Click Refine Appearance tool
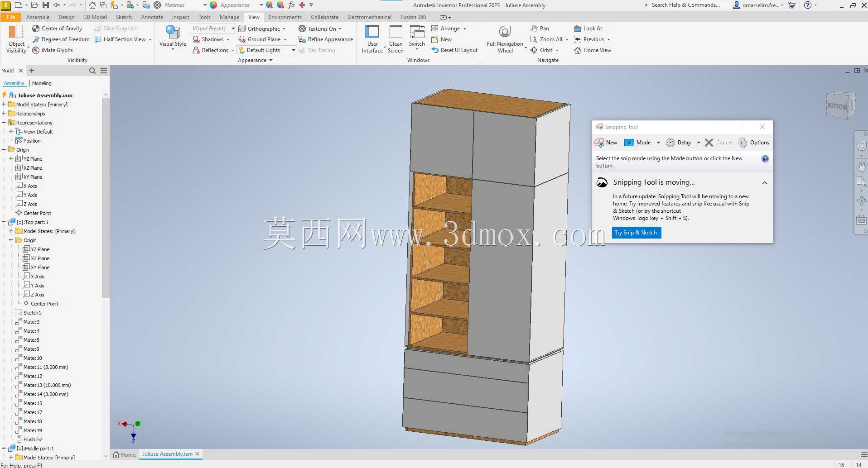This screenshot has width=868, height=468. (326, 39)
